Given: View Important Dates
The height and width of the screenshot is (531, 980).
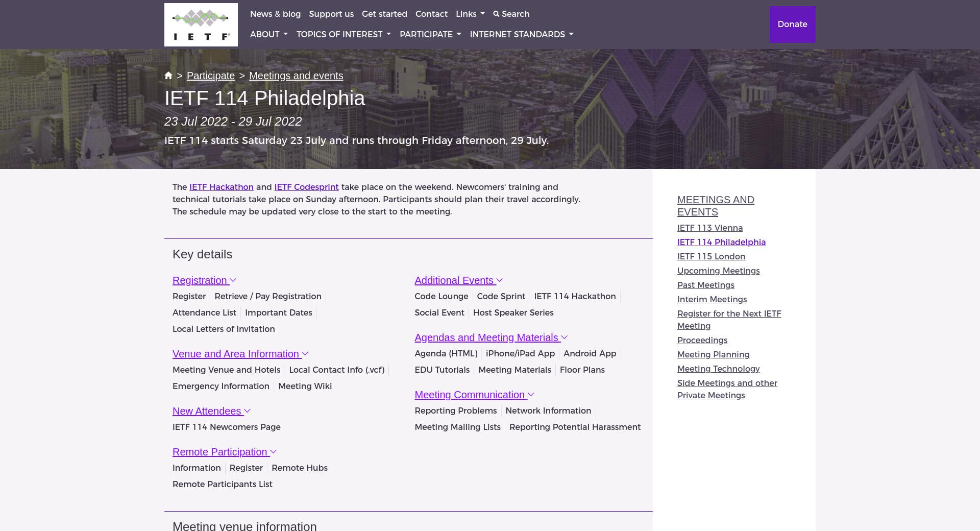Looking at the screenshot, I should 279,312.
